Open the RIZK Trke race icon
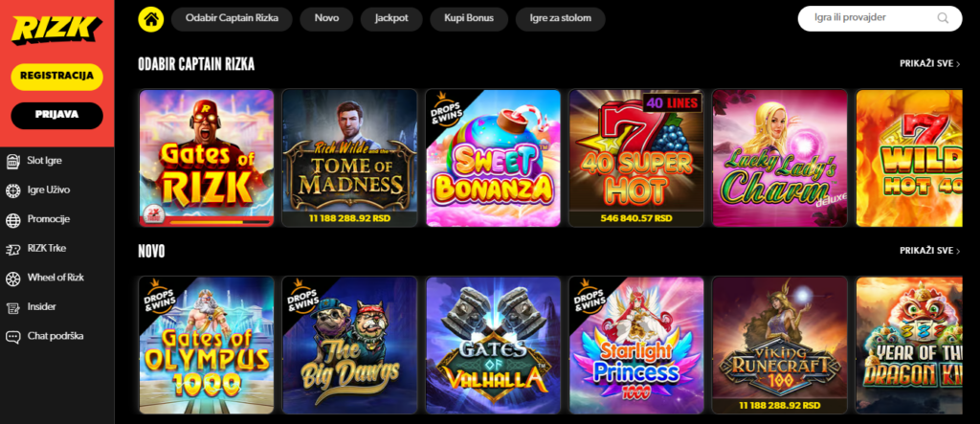This screenshot has width=980, height=424. point(12,249)
